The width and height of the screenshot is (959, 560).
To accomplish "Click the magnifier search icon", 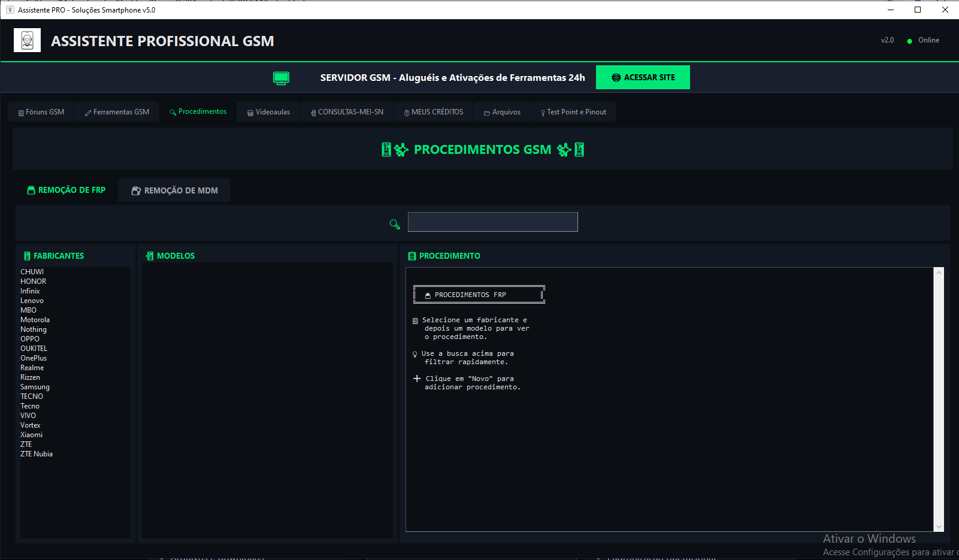I will pyautogui.click(x=394, y=224).
